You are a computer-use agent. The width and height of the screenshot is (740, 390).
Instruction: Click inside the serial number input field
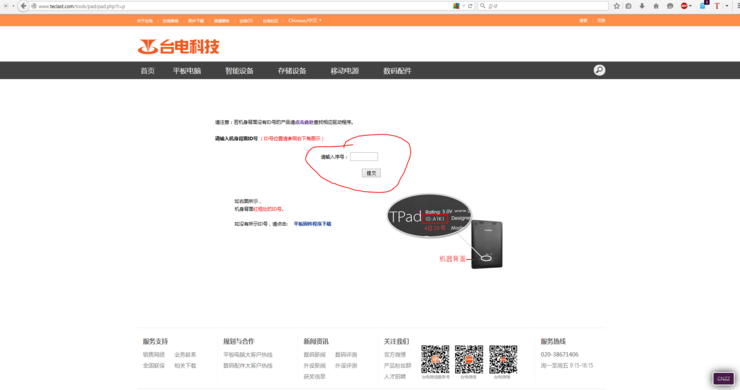pyautogui.click(x=364, y=157)
